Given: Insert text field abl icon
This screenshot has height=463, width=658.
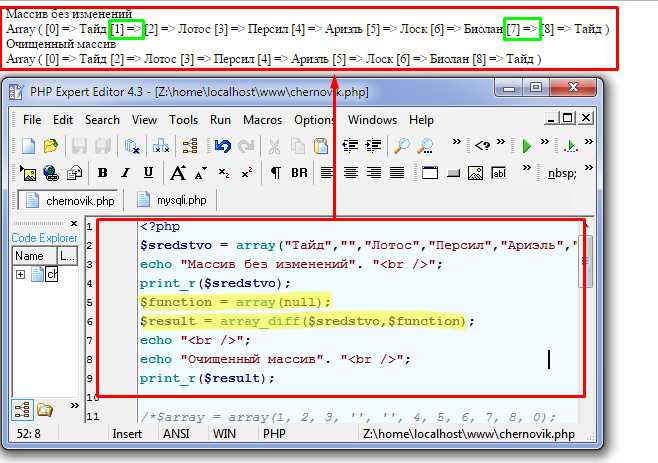Looking at the screenshot, I should point(499,173).
